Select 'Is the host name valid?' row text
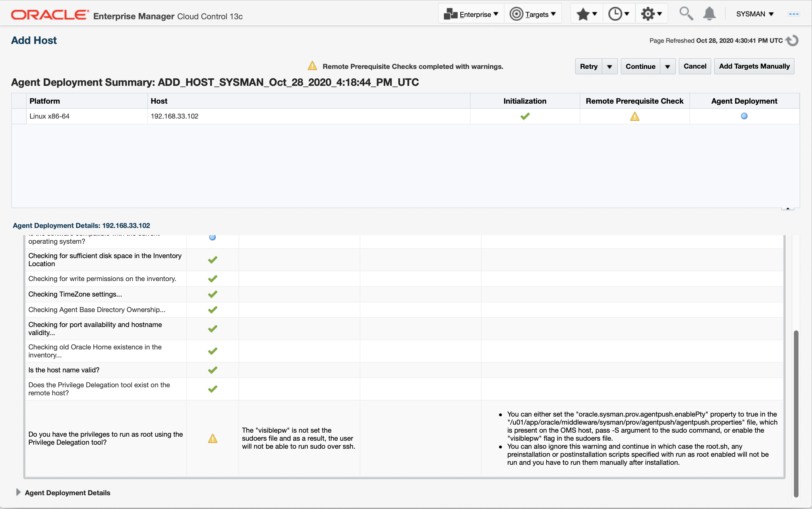This screenshot has width=812, height=509. pos(64,370)
